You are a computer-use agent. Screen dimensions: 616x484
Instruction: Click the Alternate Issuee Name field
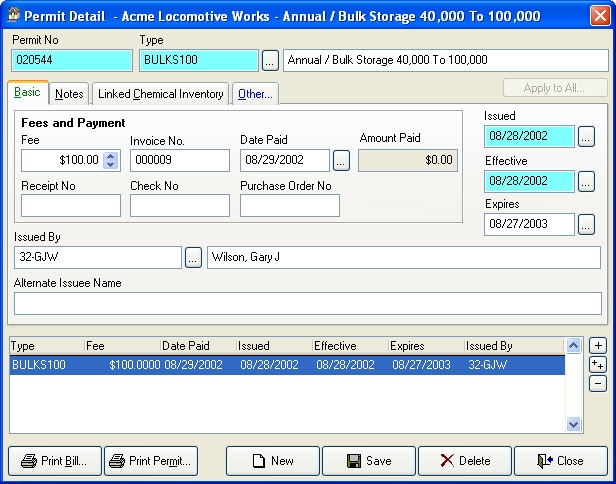[308, 304]
